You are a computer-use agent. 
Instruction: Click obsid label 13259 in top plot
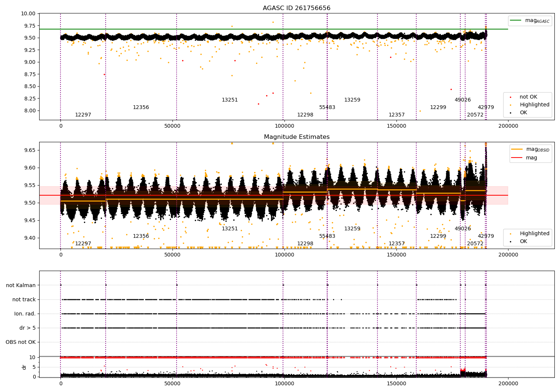[x=352, y=100]
